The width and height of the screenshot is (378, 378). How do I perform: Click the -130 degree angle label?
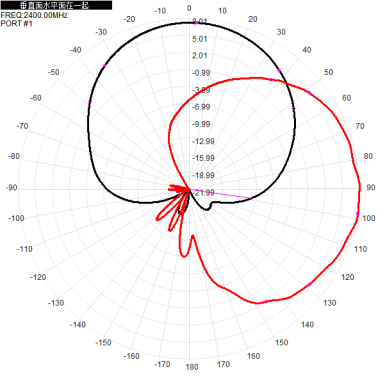(x=56, y=303)
